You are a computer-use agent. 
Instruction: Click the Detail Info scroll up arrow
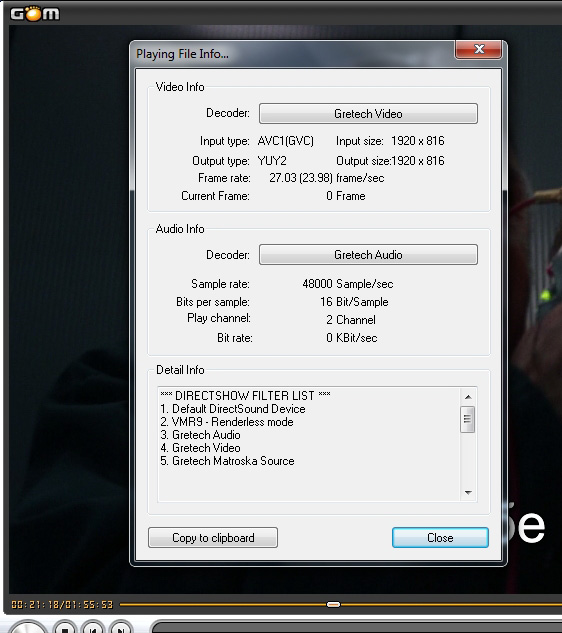coord(468,397)
